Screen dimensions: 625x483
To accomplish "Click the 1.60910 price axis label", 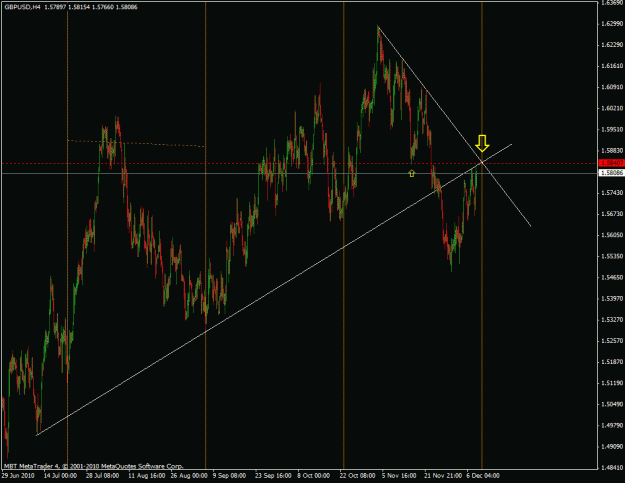I will (x=612, y=87).
